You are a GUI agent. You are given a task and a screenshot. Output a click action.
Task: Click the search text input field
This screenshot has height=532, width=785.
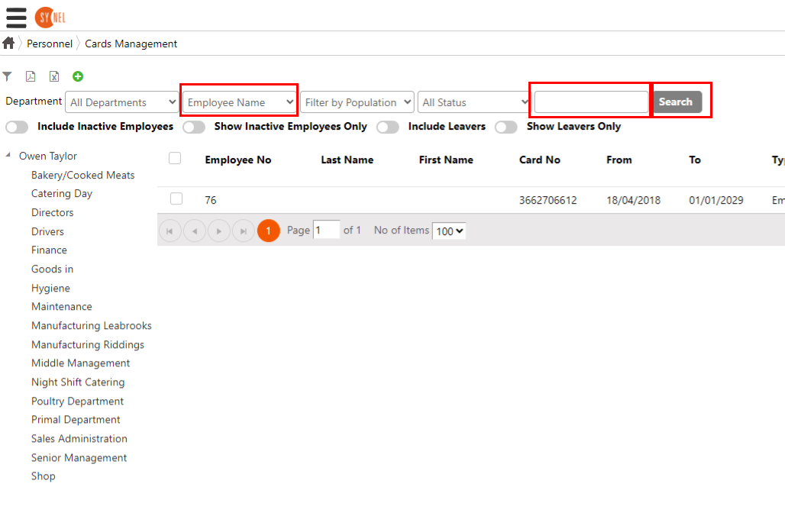(x=591, y=102)
